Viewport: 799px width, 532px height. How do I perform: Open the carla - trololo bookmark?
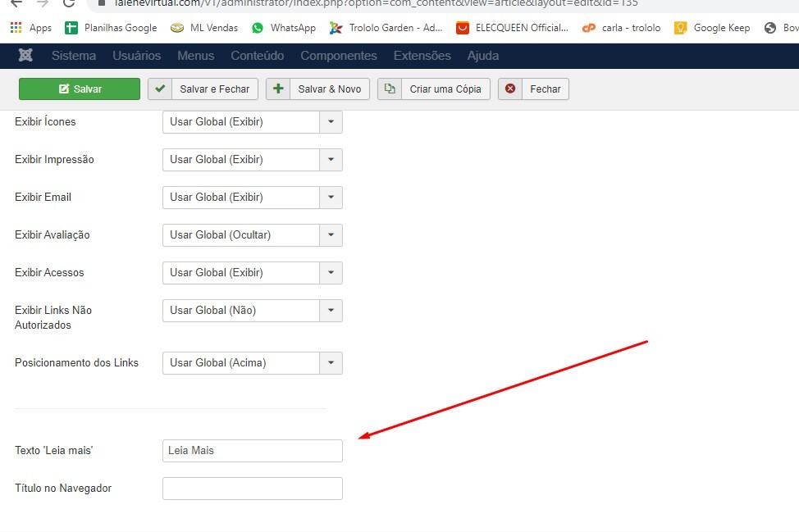(621, 28)
